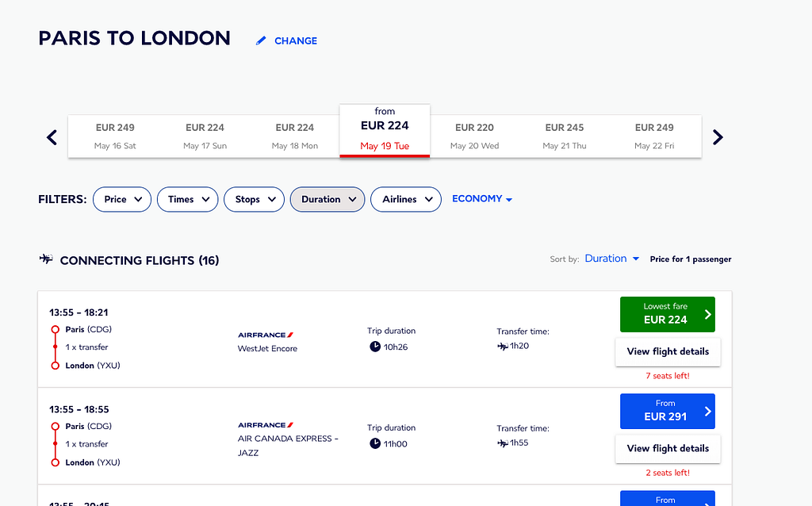Select the Lowest fare EUR 224 button
812x506 pixels.
point(666,313)
